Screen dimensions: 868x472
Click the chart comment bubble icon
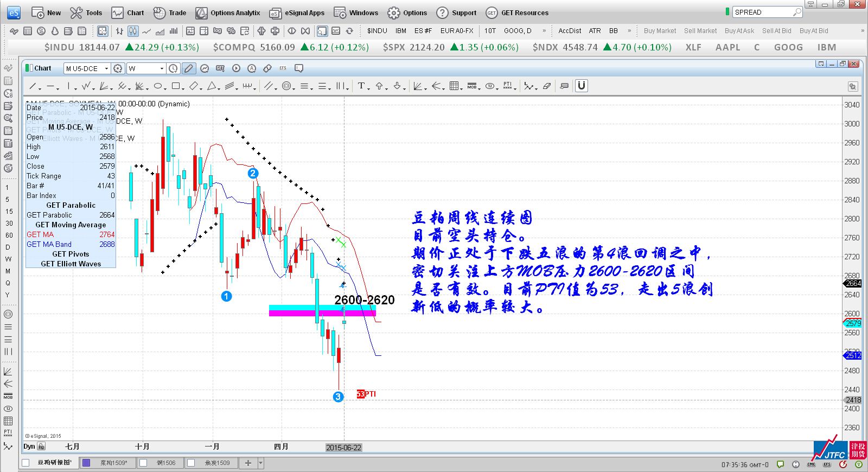pyautogui.click(x=299, y=68)
